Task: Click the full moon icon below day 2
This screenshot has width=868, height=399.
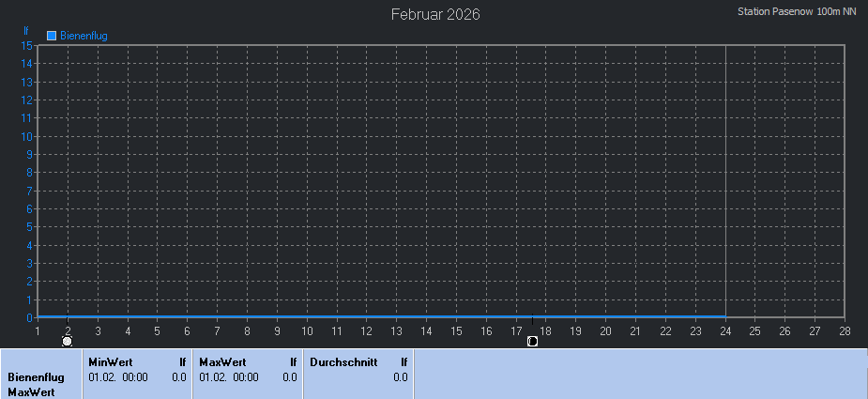Action: point(68,341)
